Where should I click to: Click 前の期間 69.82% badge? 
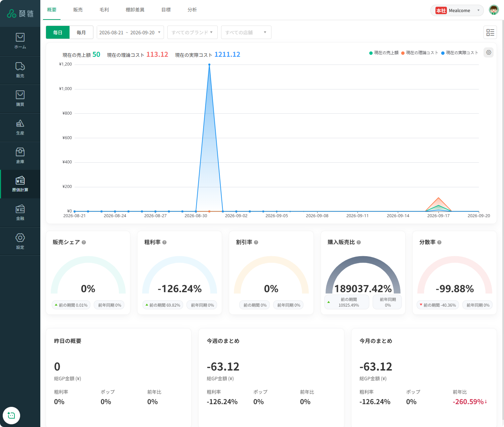(x=163, y=305)
